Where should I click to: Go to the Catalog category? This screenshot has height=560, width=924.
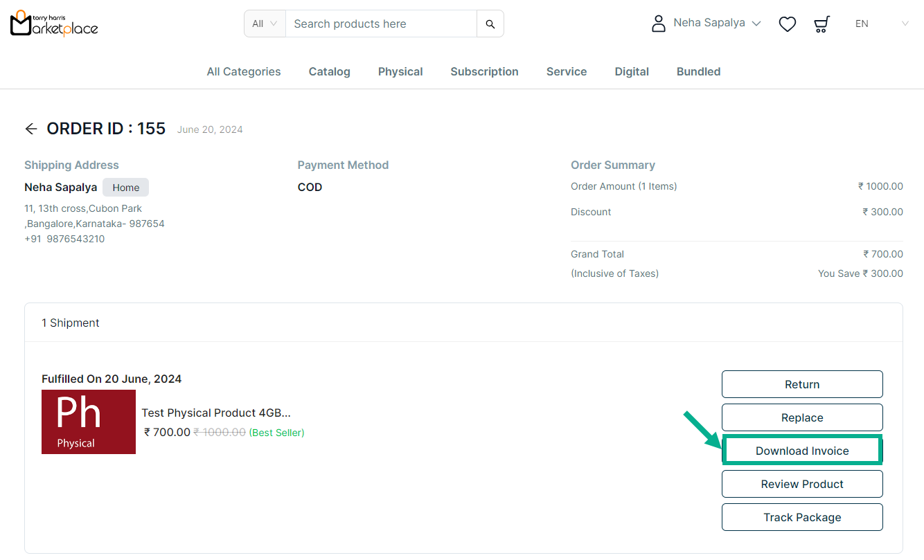329,72
